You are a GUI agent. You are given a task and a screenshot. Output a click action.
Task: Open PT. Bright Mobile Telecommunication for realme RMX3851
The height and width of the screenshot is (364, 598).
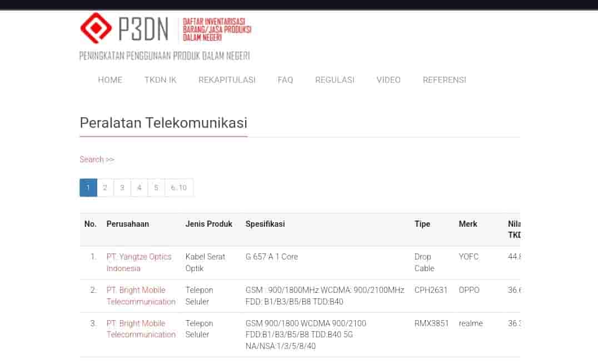point(141,329)
